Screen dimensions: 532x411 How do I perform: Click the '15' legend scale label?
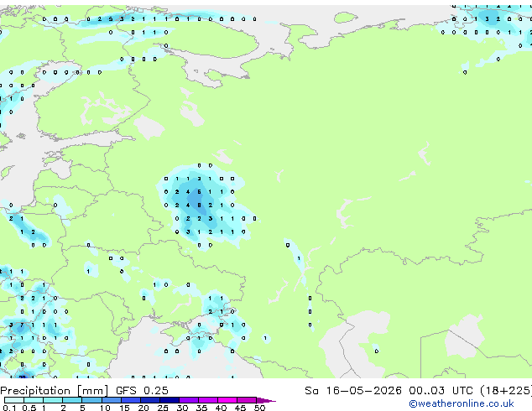[124, 408]
